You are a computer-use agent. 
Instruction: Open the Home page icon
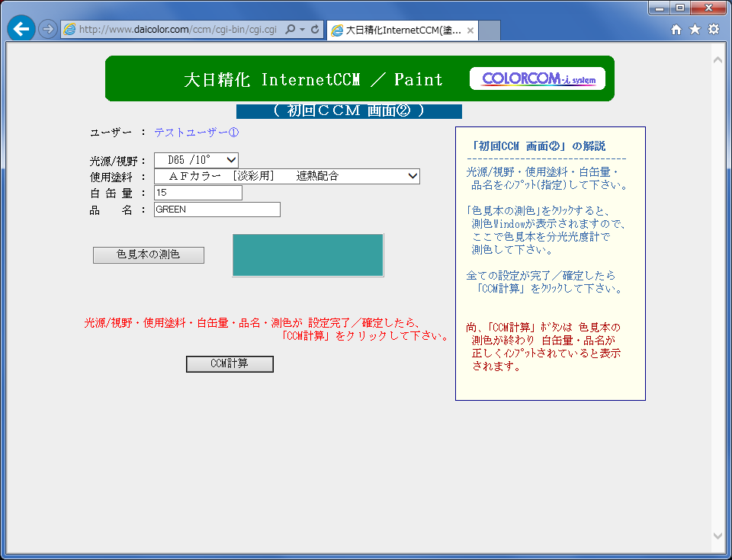(676, 30)
